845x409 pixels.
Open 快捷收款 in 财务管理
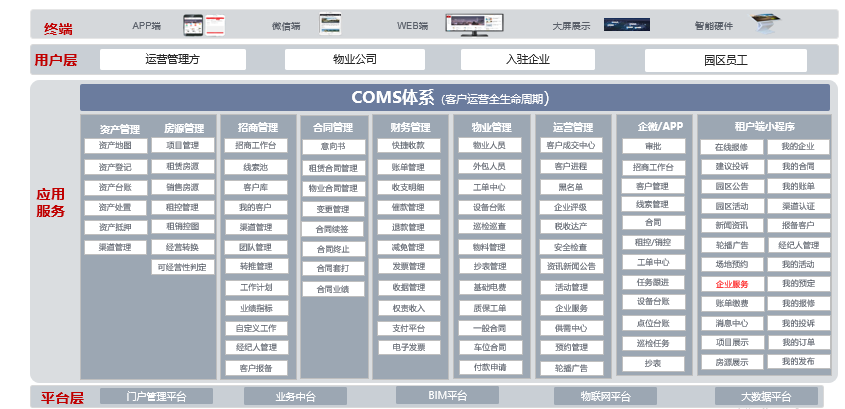pos(408,146)
